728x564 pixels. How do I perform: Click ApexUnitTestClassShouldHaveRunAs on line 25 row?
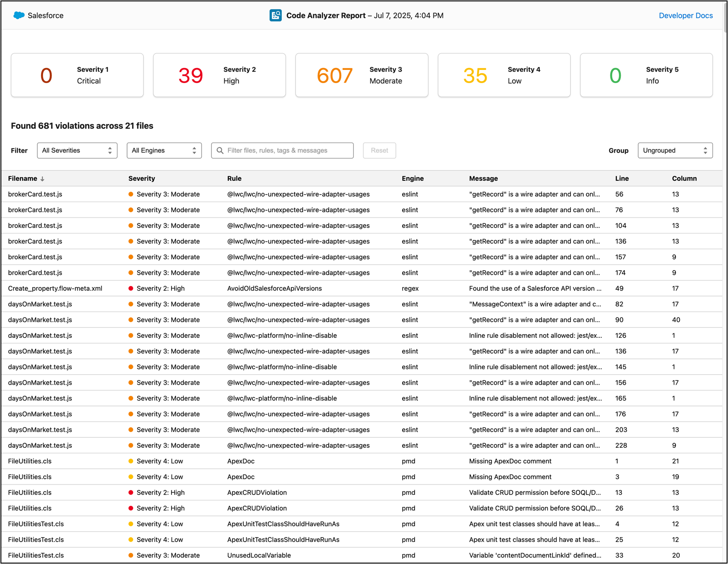(x=283, y=539)
